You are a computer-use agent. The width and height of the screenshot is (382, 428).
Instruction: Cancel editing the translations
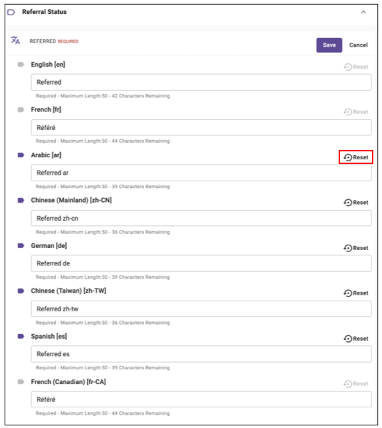(x=358, y=45)
